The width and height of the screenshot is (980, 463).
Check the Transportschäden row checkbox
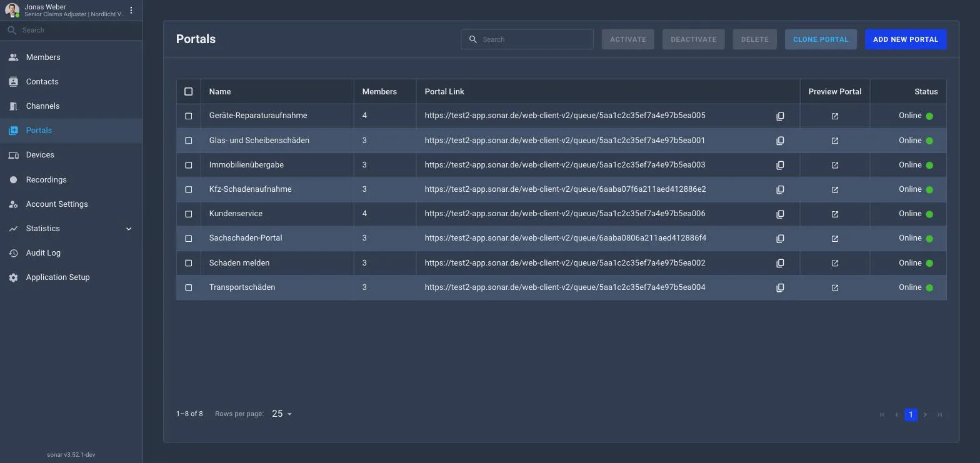(x=189, y=287)
